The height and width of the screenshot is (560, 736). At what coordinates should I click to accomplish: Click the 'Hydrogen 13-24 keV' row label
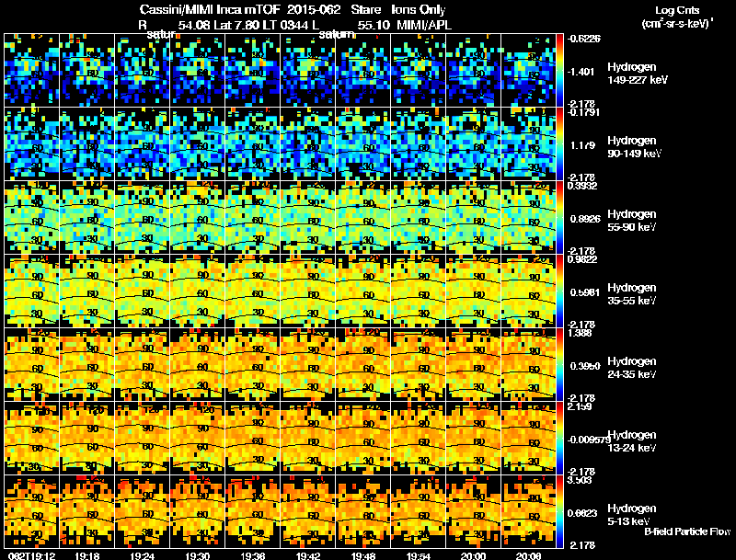point(632,441)
